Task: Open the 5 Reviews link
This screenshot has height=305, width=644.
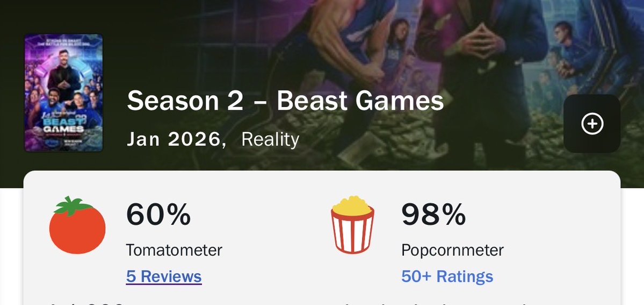Action: point(164,276)
